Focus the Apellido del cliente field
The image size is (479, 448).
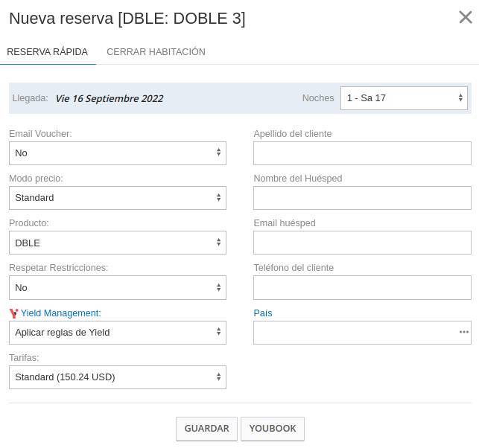[362, 153]
